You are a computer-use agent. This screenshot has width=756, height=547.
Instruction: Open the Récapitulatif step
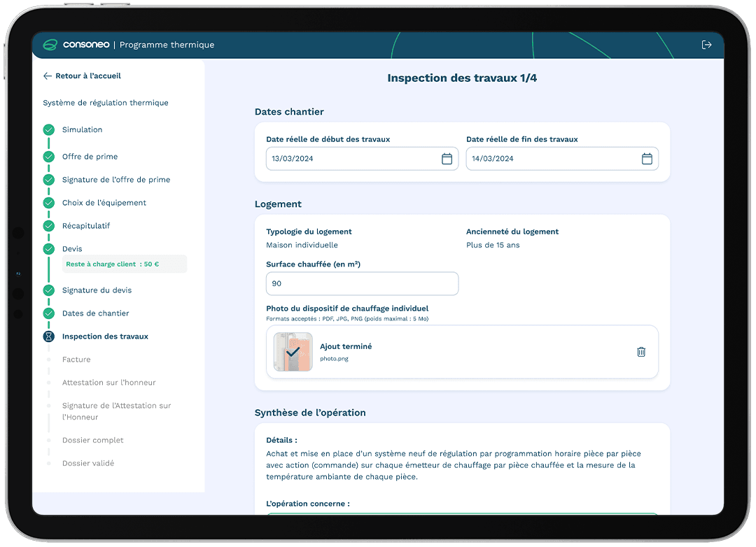point(85,226)
